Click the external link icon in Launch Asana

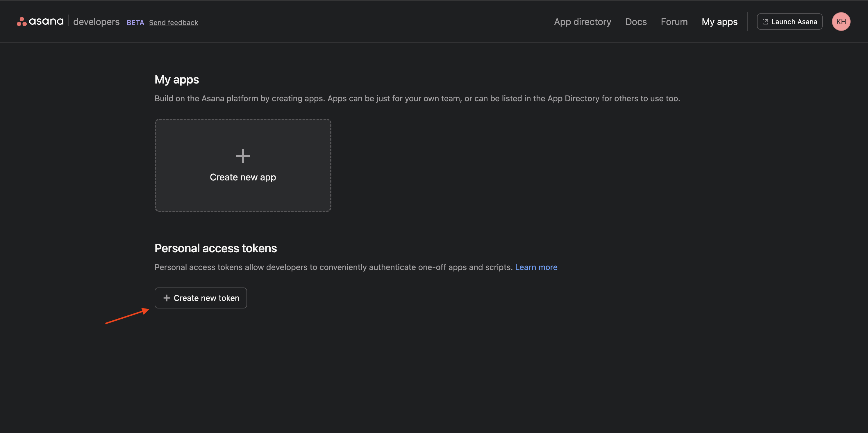(x=765, y=22)
